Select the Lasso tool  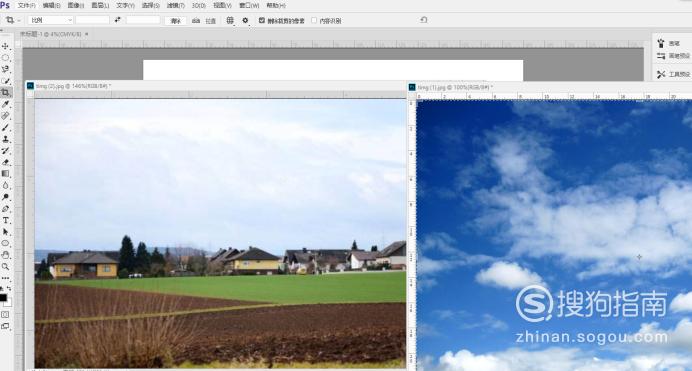(x=5, y=69)
